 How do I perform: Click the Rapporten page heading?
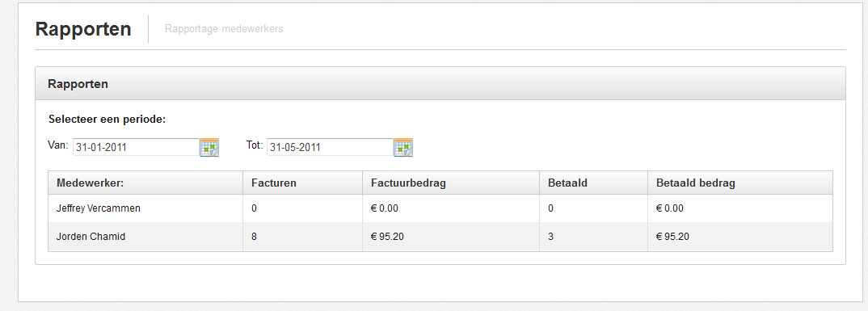83,29
